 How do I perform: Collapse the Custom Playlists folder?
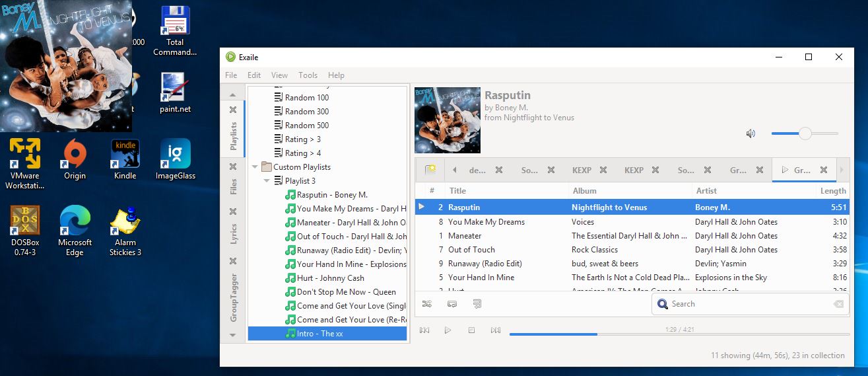click(x=255, y=167)
